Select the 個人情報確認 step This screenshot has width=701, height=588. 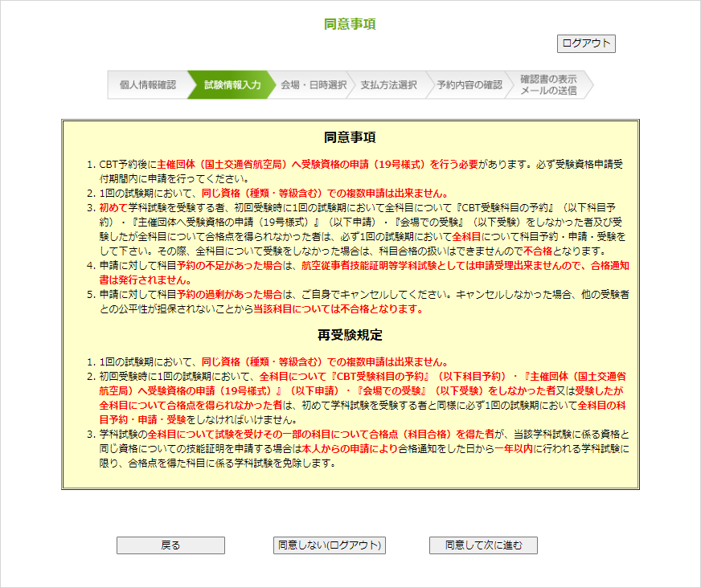coord(148,85)
